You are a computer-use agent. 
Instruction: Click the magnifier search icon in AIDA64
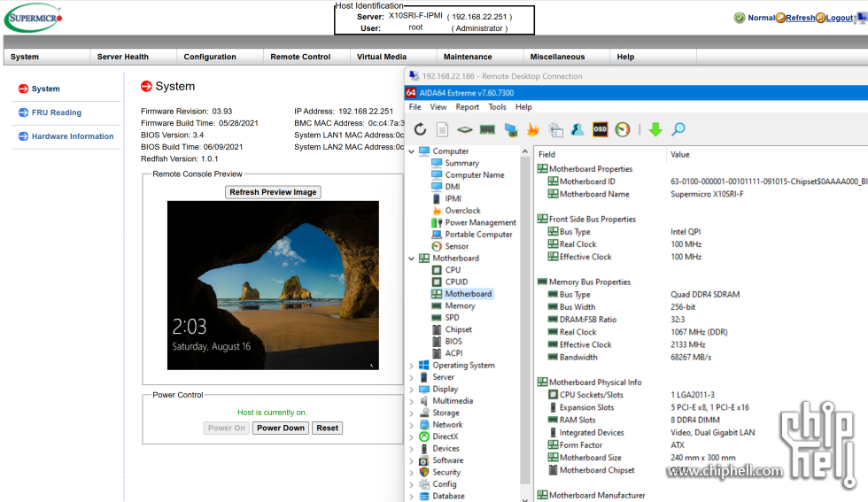point(678,129)
